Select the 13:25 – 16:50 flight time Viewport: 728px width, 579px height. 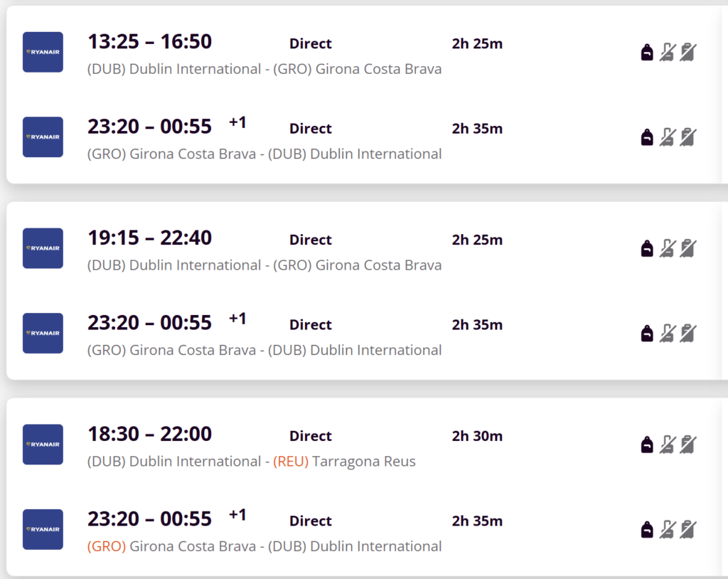click(149, 42)
